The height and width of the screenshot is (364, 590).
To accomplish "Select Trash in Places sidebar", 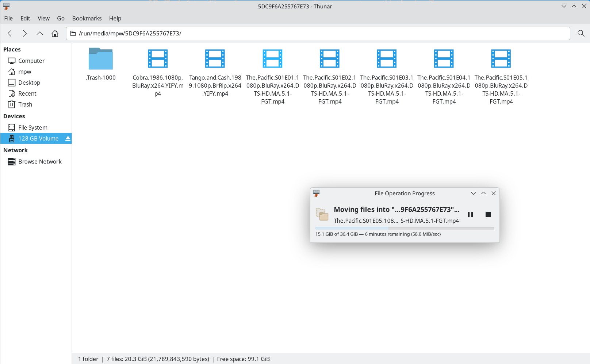I will click(x=25, y=104).
